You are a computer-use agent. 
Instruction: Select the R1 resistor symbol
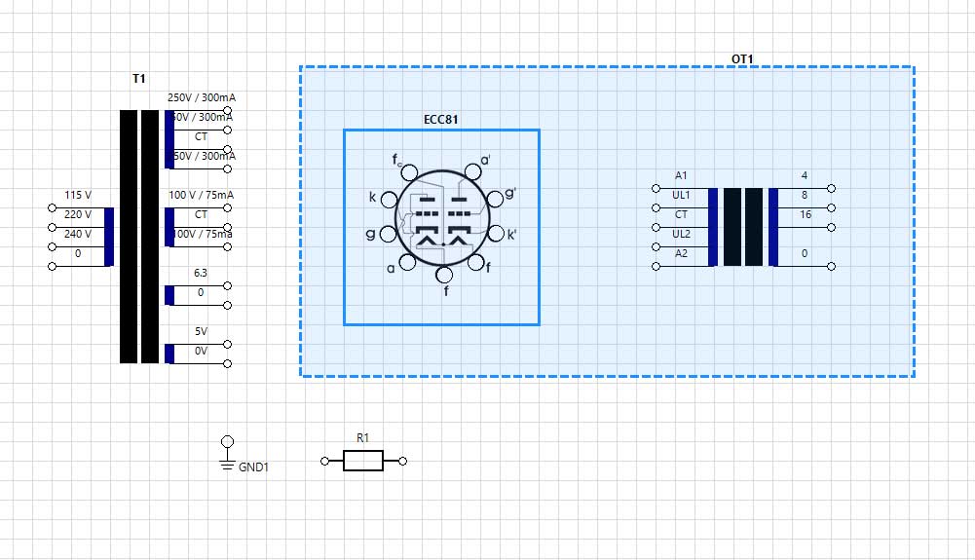click(x=363, y=461)
